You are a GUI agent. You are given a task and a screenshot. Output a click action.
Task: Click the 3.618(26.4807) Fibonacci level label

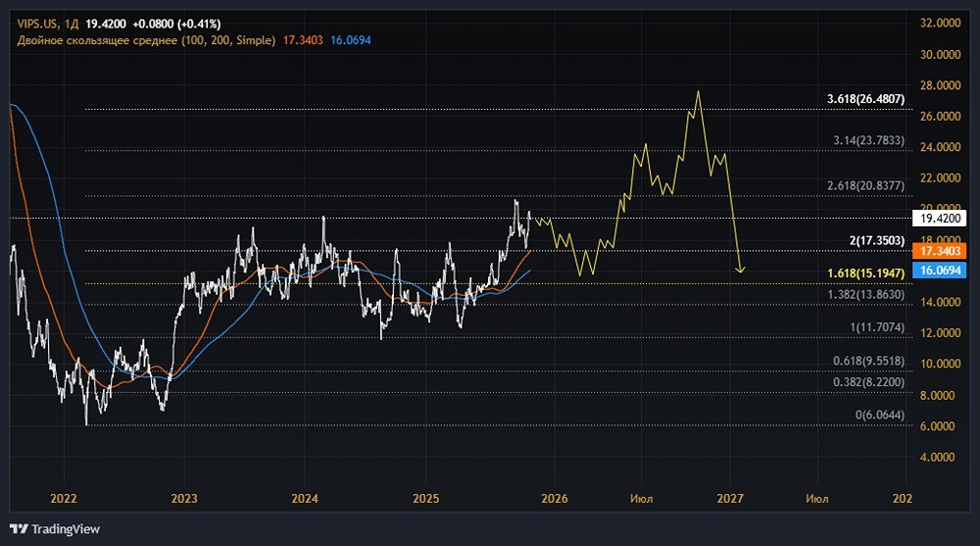(x=869, y=99)
